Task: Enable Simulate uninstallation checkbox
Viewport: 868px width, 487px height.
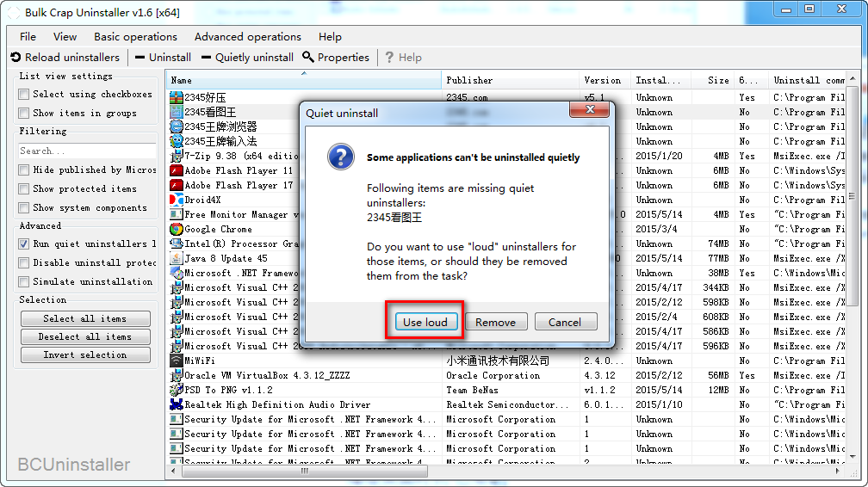Action: point(24,282)
